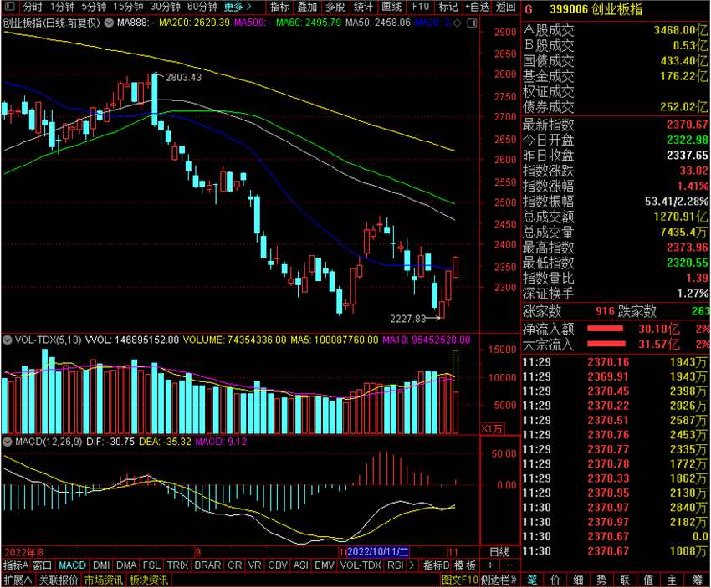Toggle the 侧边栏 sidebar panel

[x=499, y=580]
